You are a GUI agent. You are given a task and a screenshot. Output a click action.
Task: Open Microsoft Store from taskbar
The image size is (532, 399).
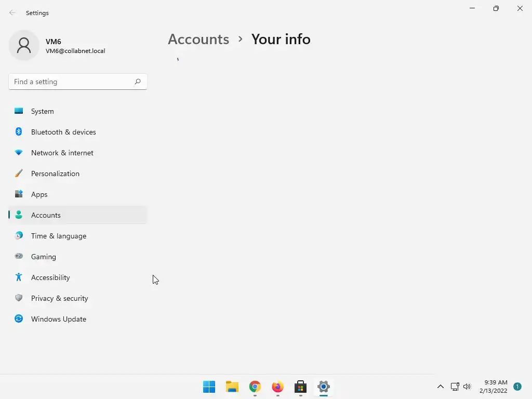click(x=301, y=387)
